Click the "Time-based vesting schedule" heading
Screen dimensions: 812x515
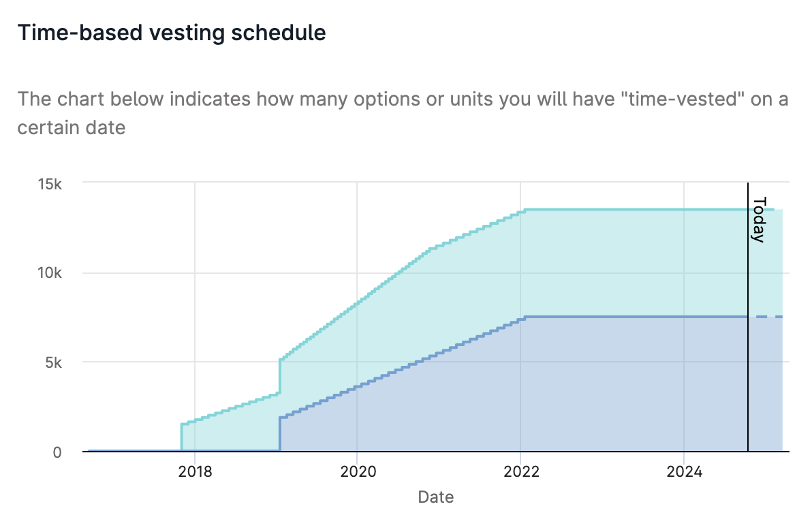[171, 33]
